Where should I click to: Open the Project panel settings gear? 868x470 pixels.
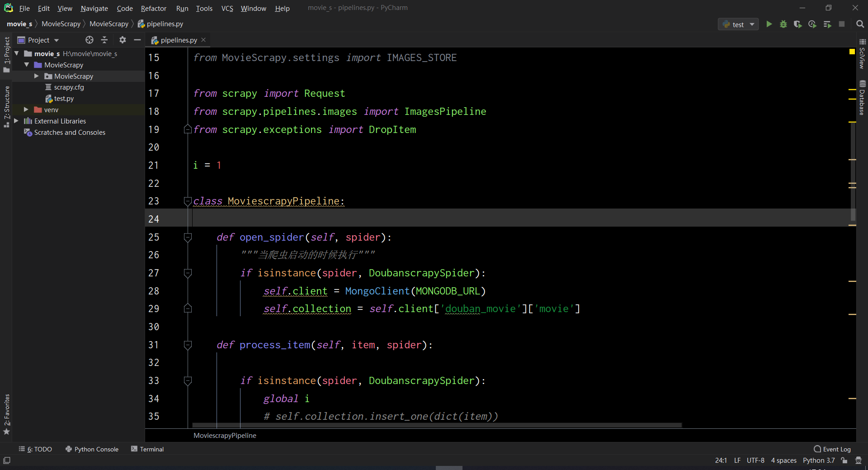[122, 40]
